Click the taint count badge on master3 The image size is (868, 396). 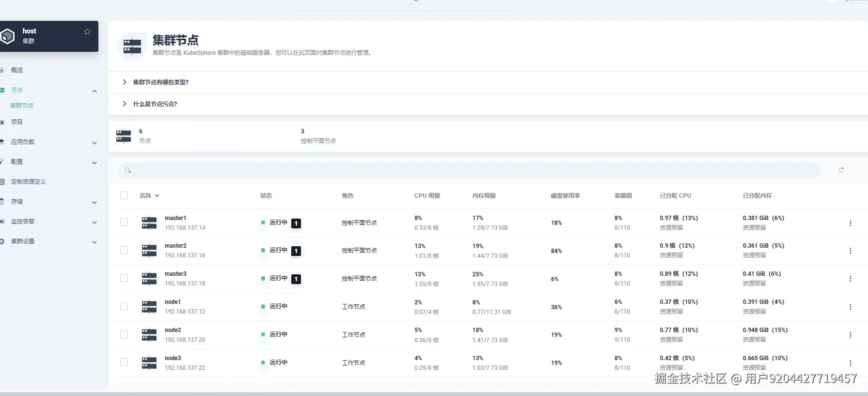tap(296, 279)
